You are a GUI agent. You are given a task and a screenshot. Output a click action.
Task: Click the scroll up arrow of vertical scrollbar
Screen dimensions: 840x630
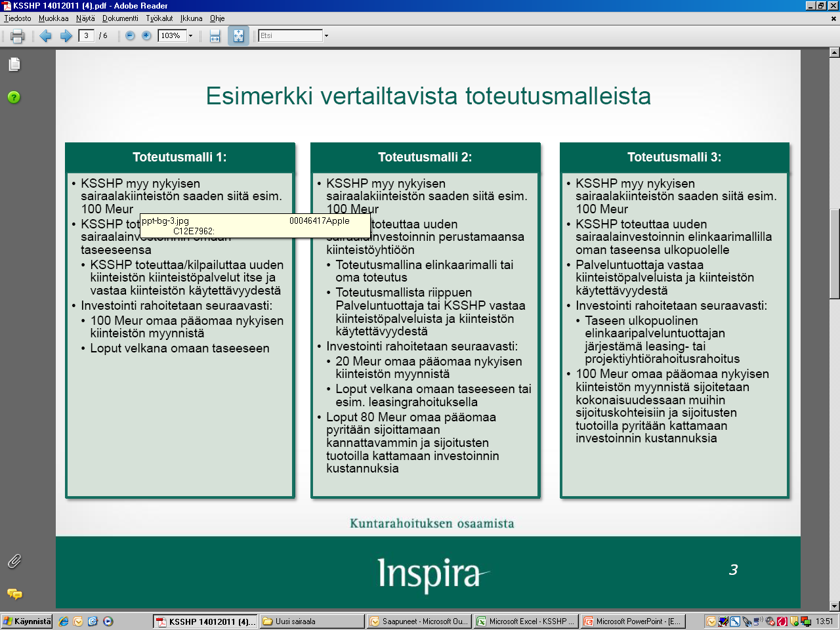(x=835, y=52)
